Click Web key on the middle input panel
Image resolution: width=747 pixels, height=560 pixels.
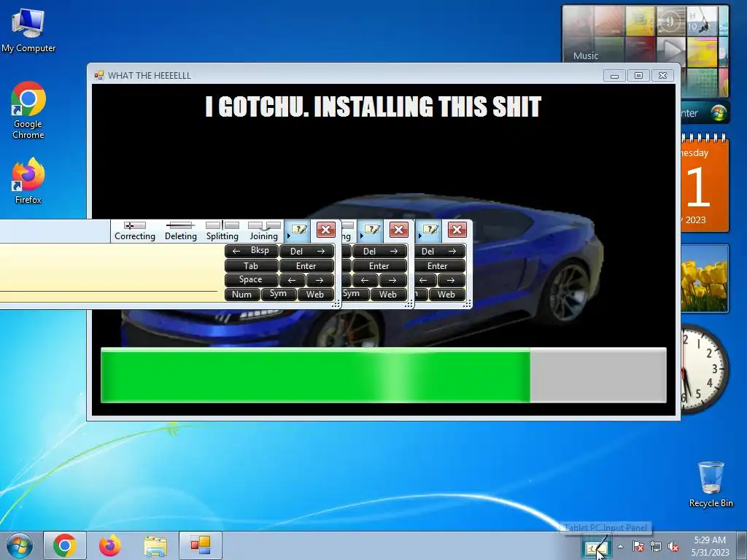click(x=388, y=295)
